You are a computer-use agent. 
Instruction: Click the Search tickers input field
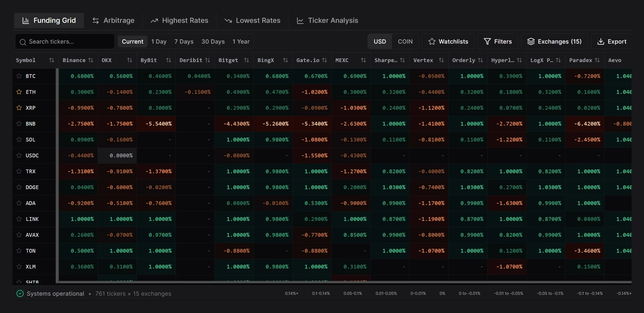[x=65, y=42]
